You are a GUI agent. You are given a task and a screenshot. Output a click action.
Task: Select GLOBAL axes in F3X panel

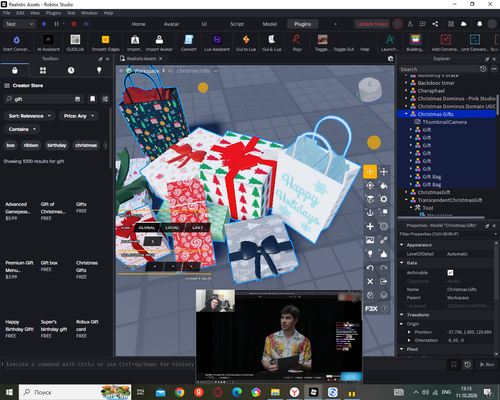(x=147, y=228)
